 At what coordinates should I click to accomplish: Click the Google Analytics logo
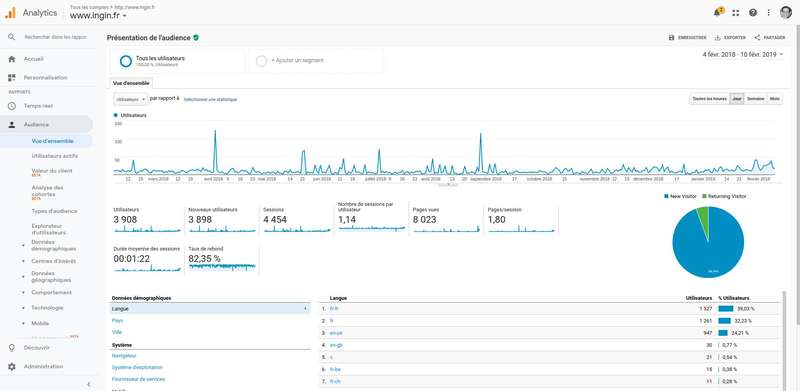click(x=10, y=13)
